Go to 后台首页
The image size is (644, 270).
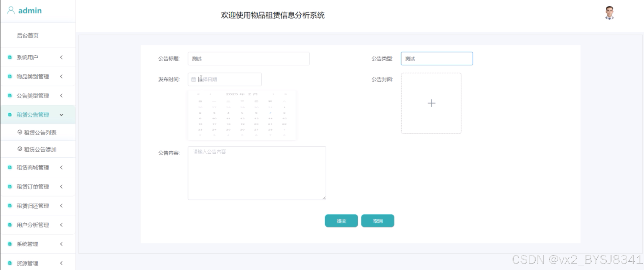28,35
